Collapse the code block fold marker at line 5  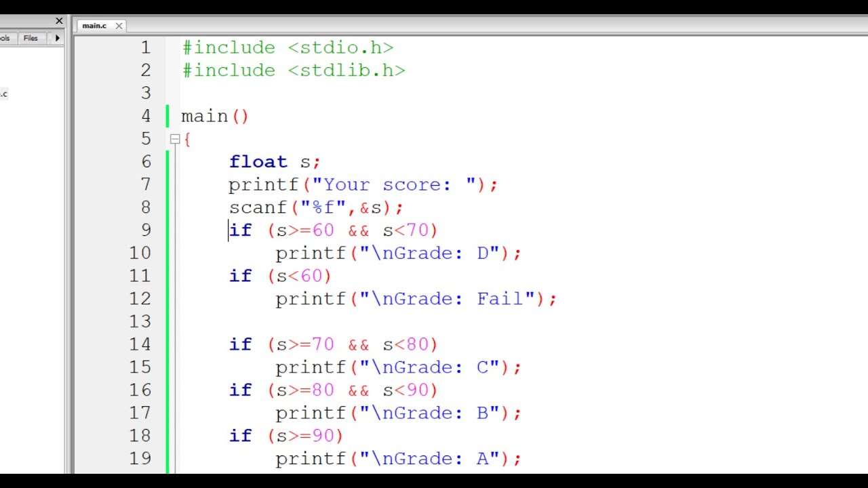coord(175,139)
